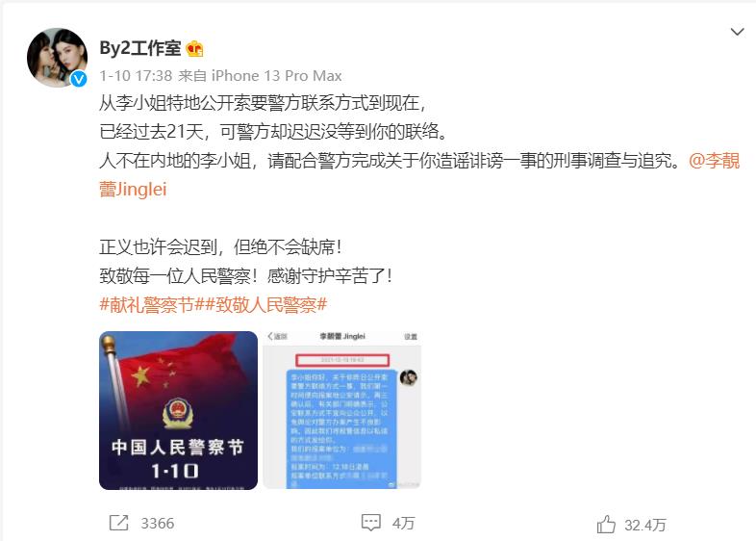Screen dimensions: 756x541
Task: Click the 蕾Jinglei continuation of mention
Action: [x=133, y=190]
